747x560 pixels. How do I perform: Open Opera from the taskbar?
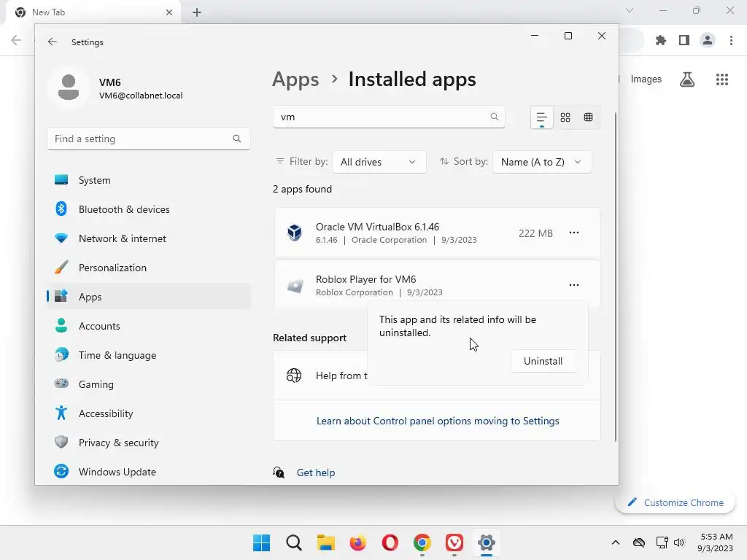(390, 542)
